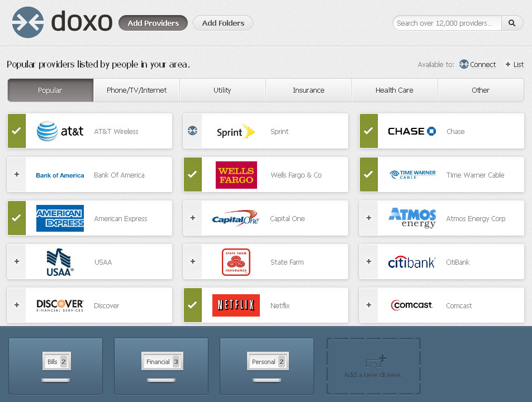
Task: Click the Netflix provider name
Action: [280, 306]
